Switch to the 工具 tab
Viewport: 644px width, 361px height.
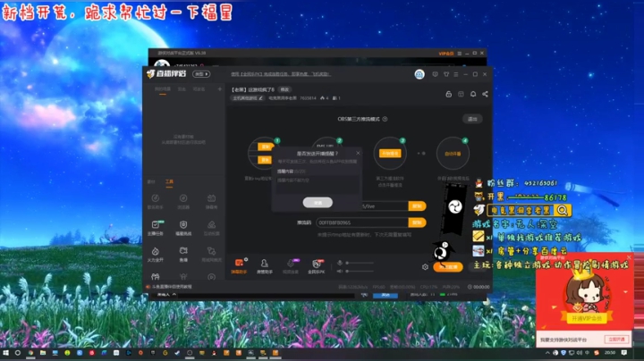(x=169, y=181)
